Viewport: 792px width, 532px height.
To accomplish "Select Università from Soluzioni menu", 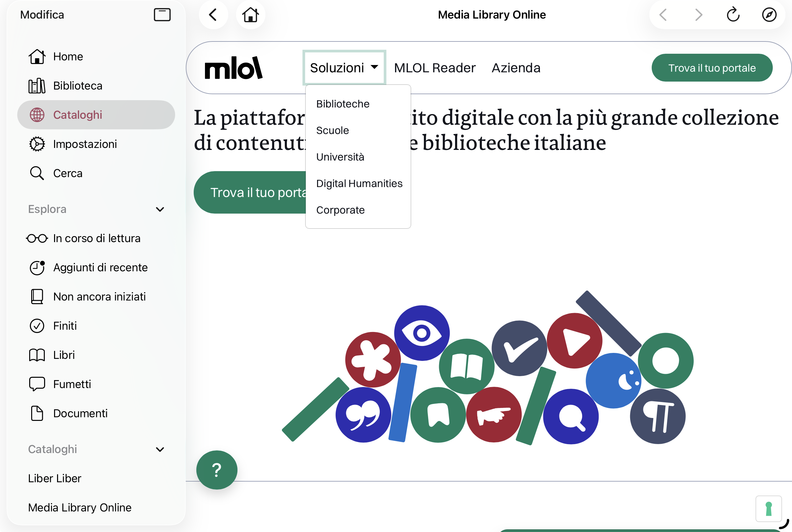I will [x=340, y=157].
